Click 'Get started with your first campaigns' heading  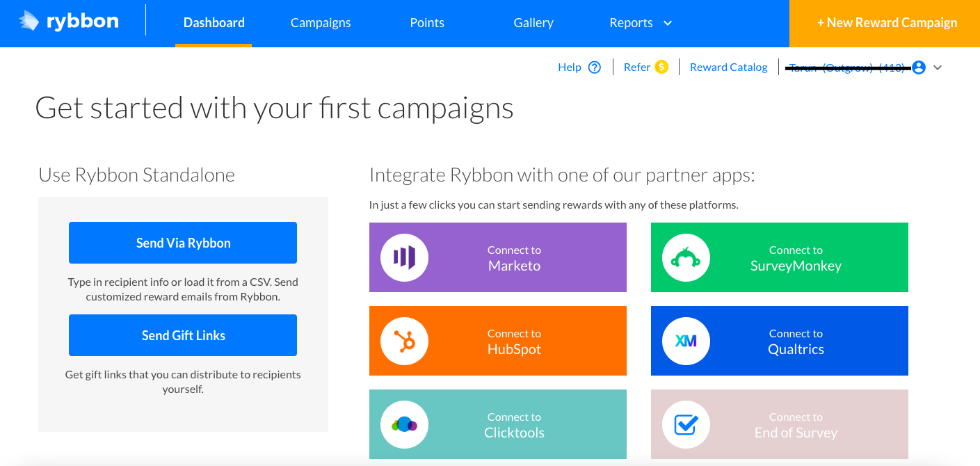(x=274, y=109)
